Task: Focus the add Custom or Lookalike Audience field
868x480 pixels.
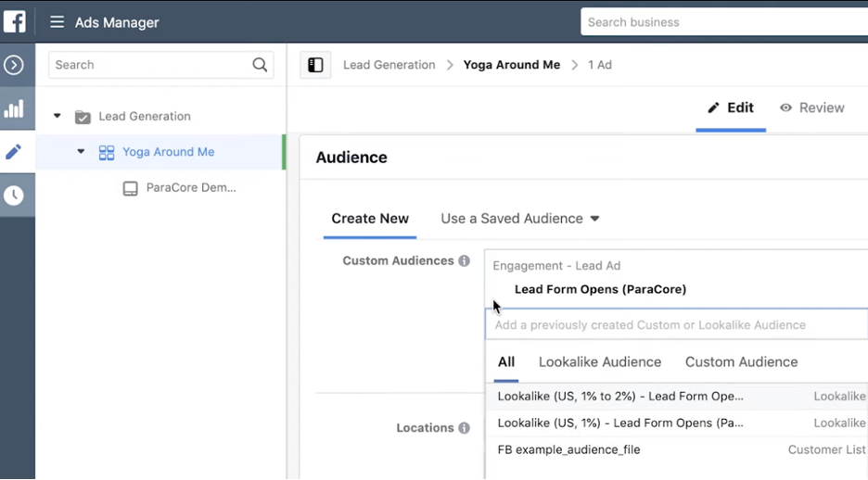Action: tap(676, 324)
